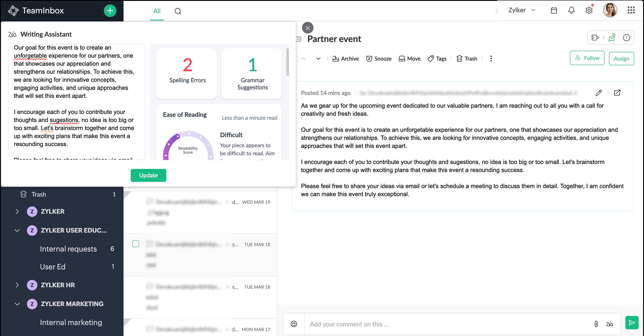Open the apps grid launcher
The width and height of the screenshot is (644, 336).
click(x=631, y=10)
